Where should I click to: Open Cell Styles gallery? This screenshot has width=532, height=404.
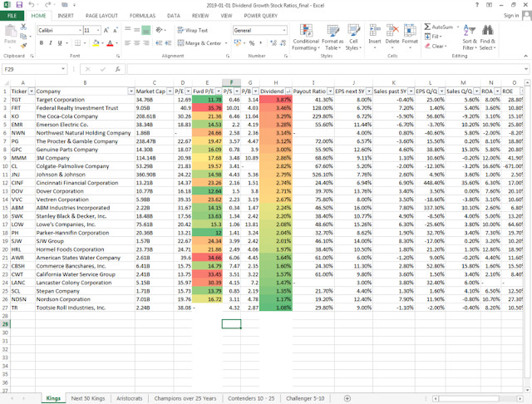tap(353, 37)
